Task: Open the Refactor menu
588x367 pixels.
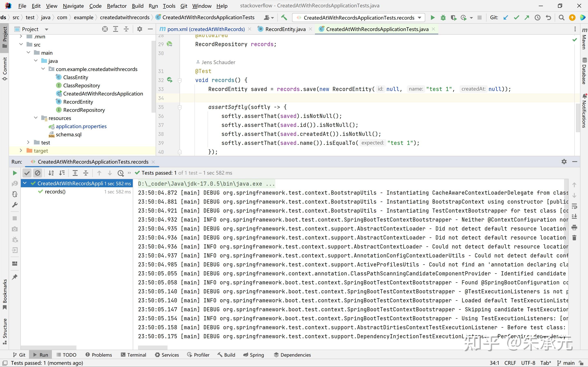Action: click(117, 6)
